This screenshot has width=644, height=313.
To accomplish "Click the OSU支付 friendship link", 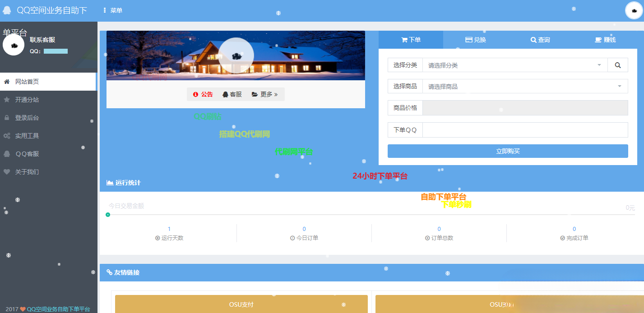I will coord(241,304).
